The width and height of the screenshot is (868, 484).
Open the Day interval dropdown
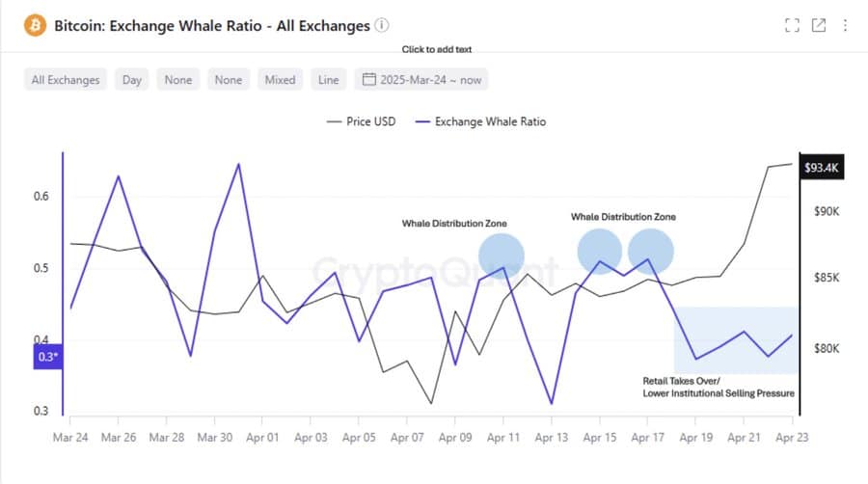(132, 80)
